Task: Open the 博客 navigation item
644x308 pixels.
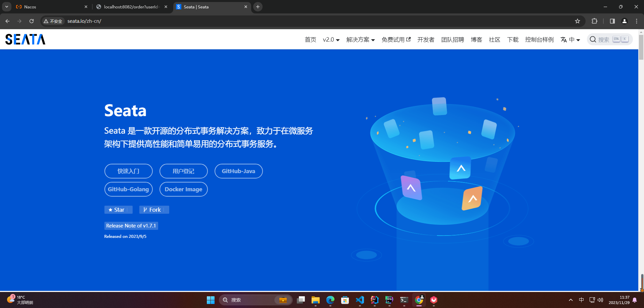Action: coord(476,40)
